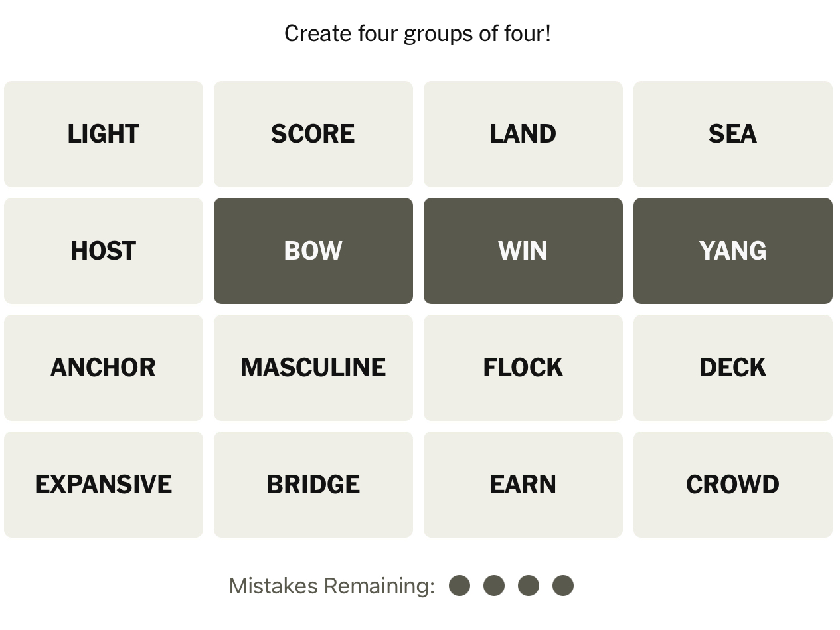
Task: Deselect the selected WIN tile
Action: (523, 251)
